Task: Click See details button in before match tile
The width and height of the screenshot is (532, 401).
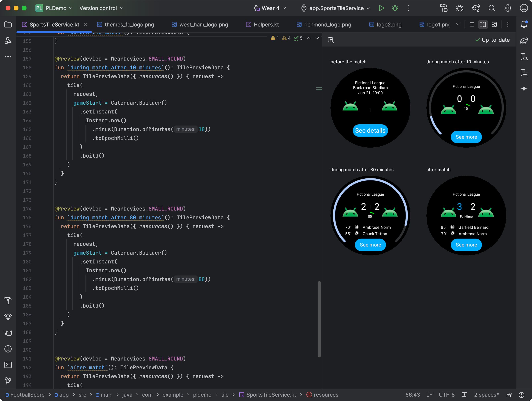Action: pyautogui.click(x=370, y=130)
